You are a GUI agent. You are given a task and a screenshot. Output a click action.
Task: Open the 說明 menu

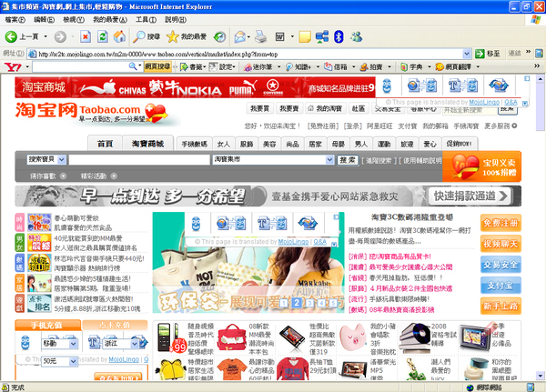pyautogui.click(x=176, y=20)
